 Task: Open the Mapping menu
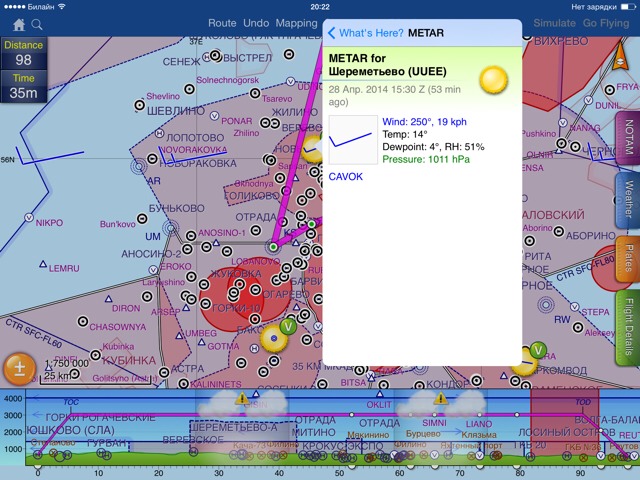tap(296, 23)
